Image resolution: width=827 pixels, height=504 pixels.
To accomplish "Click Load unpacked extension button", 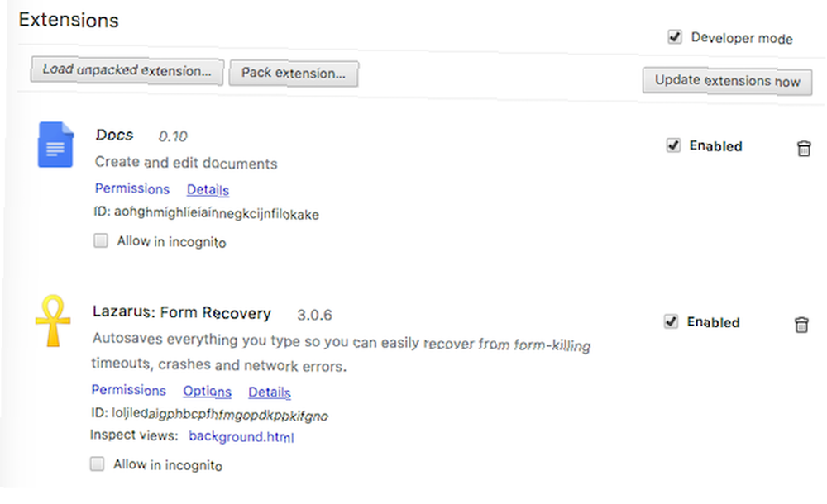I will point(127,70).
